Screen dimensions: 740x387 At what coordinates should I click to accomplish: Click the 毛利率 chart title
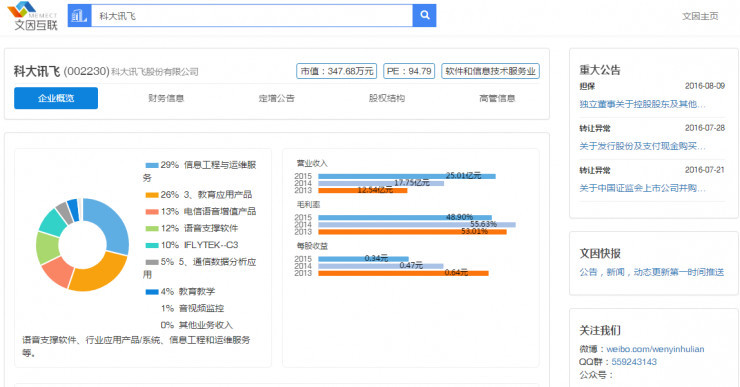coord(308,204)
